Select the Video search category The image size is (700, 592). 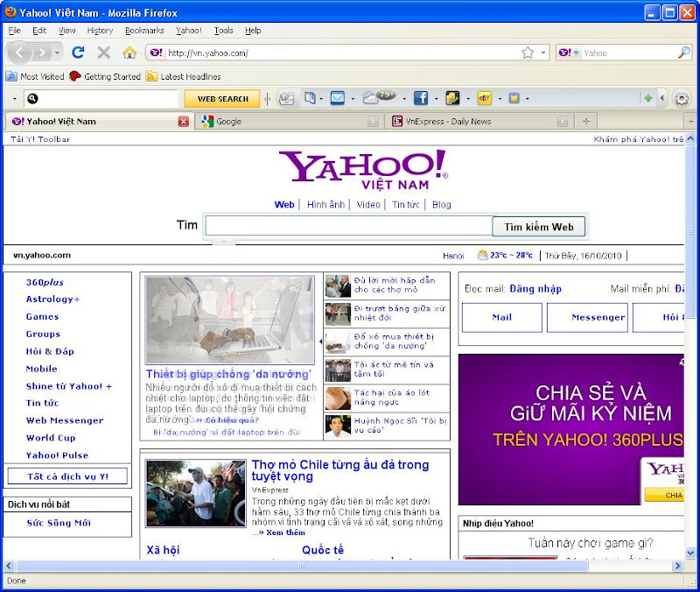368,205
